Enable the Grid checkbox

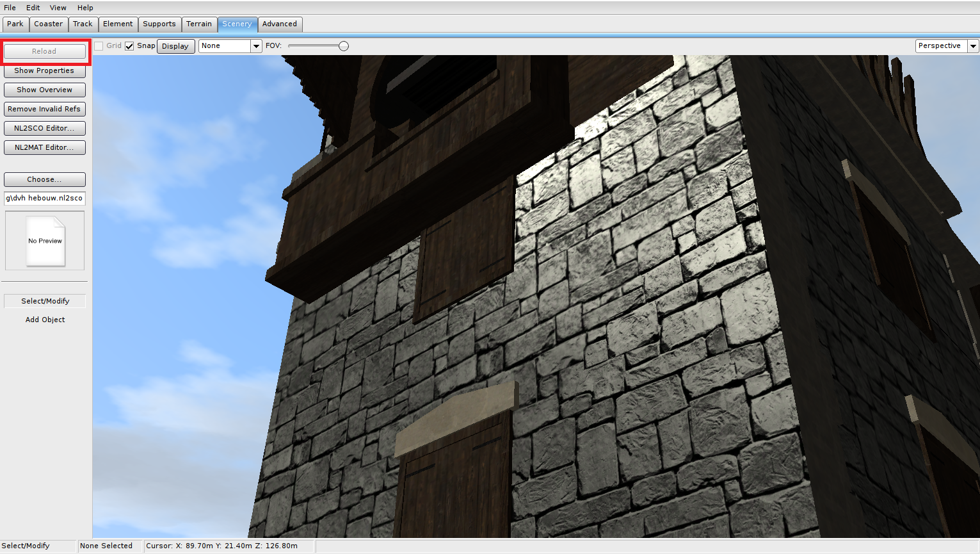99,46
